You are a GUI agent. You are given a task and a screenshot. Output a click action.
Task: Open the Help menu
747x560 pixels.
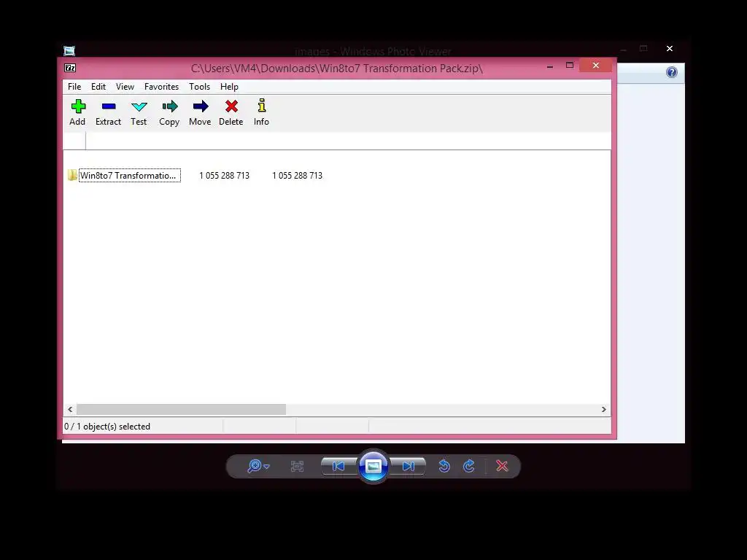[229, 87]
